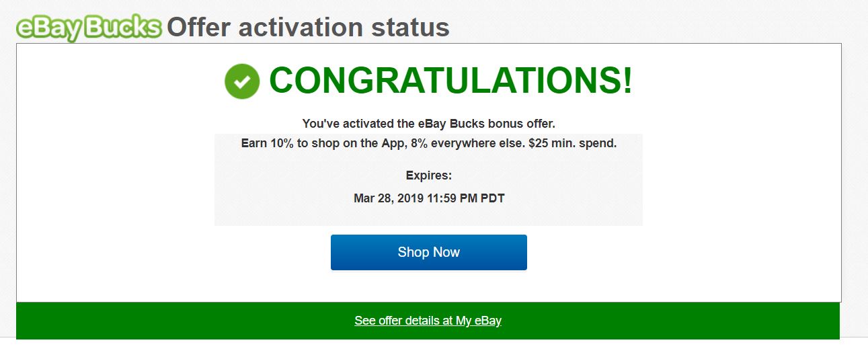Click the Mar 28, 2019 expiration date

(x=389, y=198)
